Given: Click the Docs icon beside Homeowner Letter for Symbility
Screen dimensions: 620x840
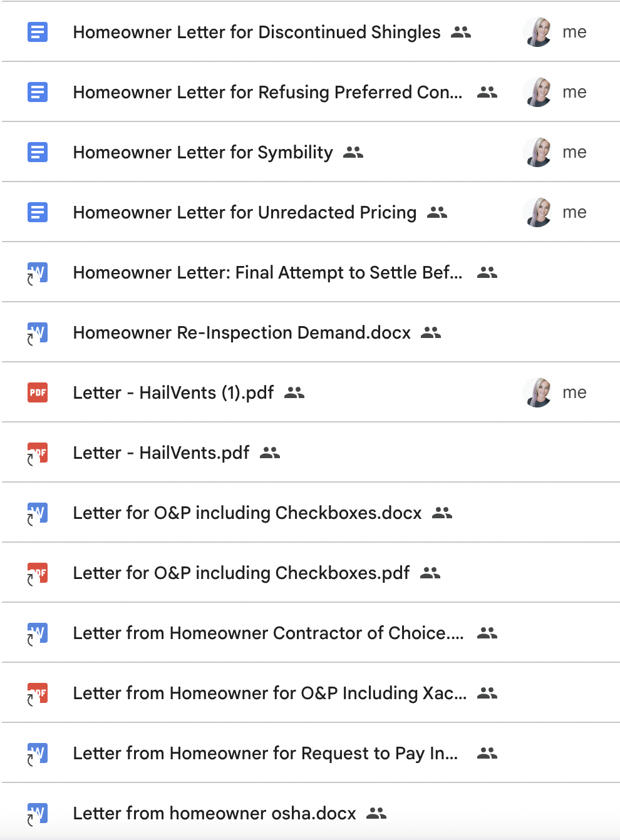Looking at the screenshot, I should point(38,152).
